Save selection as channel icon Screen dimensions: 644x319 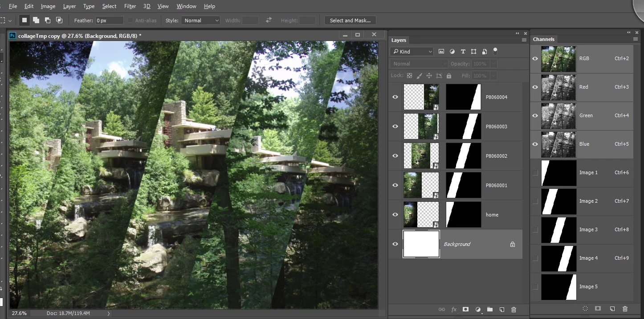click(598, 308)
